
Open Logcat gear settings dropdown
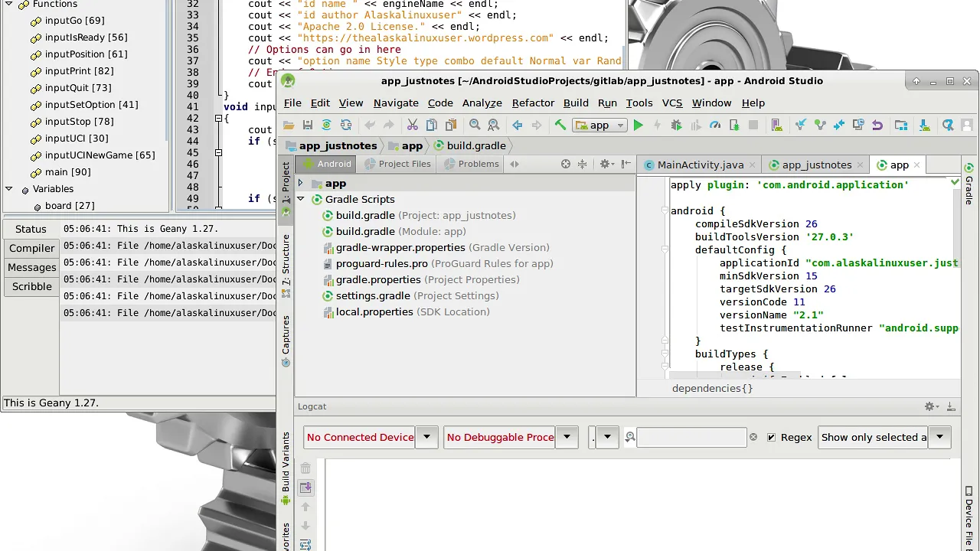click(931, 406)
